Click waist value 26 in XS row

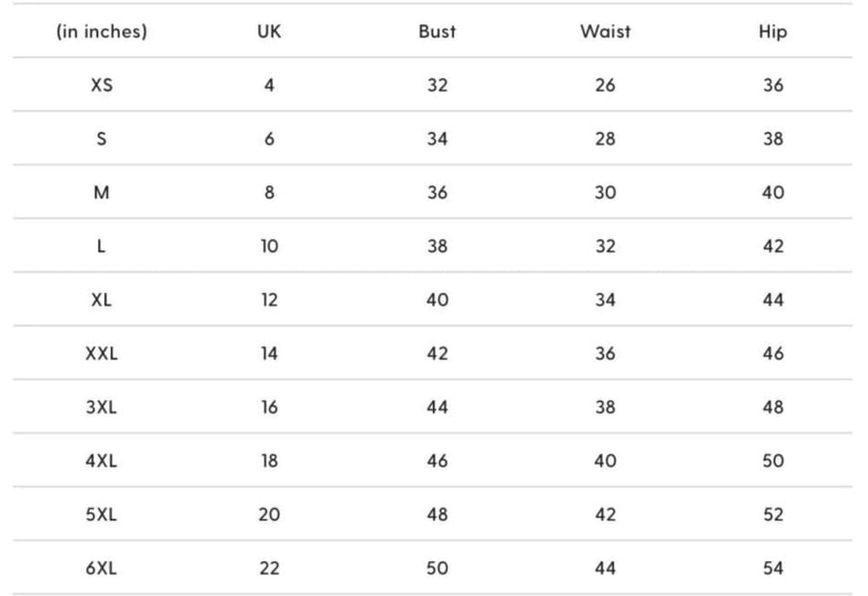[606, 85]
